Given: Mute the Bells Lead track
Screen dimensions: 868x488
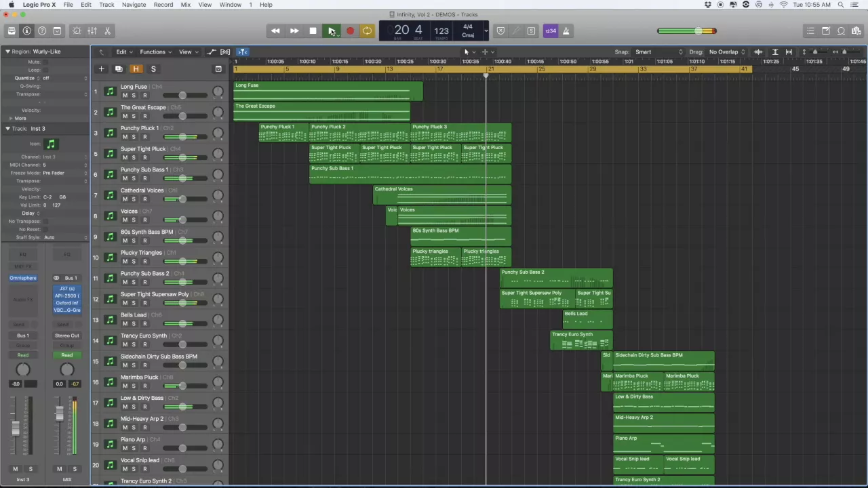Looking at the screenshot, I should tap(125, 323).
